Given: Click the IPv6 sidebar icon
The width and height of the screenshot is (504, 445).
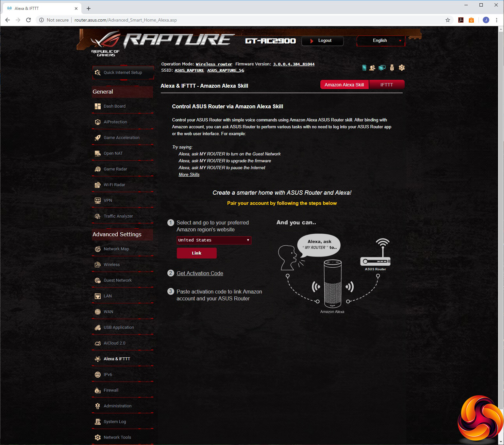Looking at the screenshot, I should tap(97, 375).
